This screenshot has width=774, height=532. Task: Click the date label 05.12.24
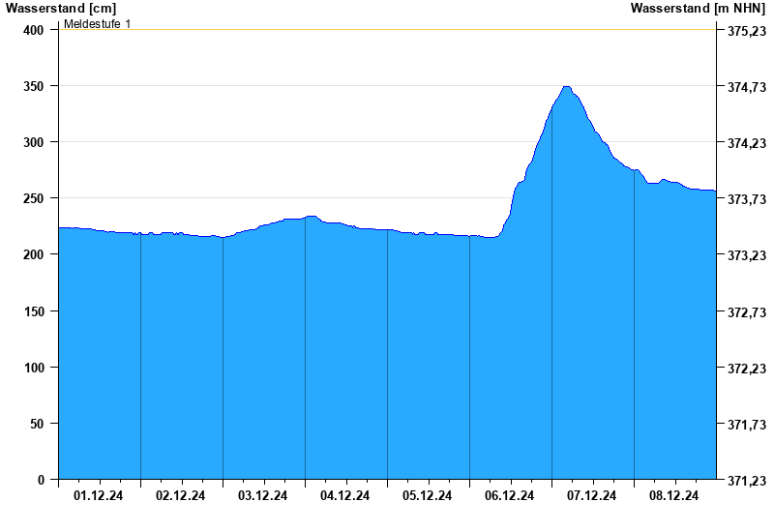point(427,496)
